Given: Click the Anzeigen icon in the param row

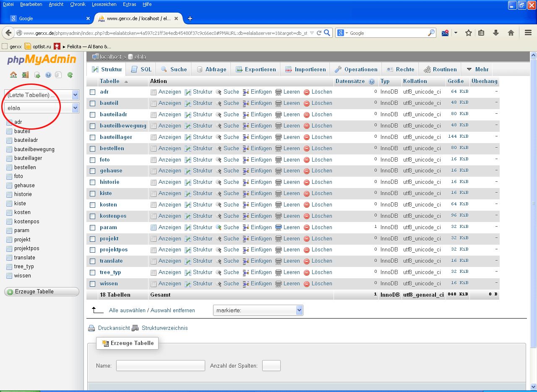Looking at the screenshot, I should click(x=154, y=227).
